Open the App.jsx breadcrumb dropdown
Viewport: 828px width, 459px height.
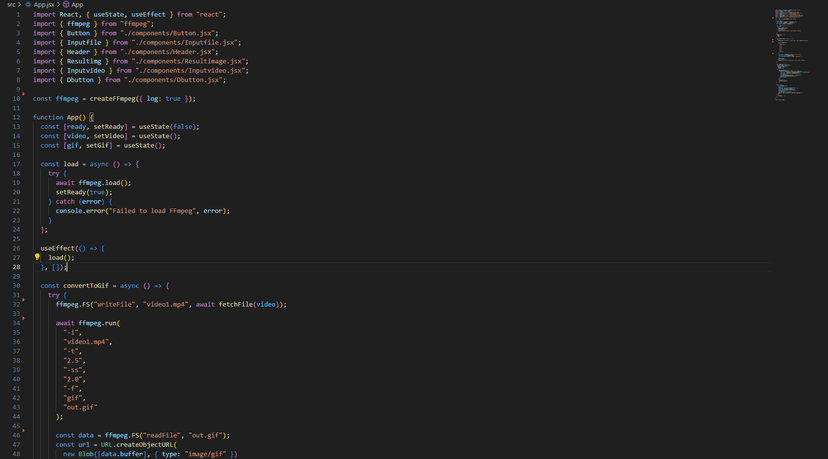(x=44, y=5)
